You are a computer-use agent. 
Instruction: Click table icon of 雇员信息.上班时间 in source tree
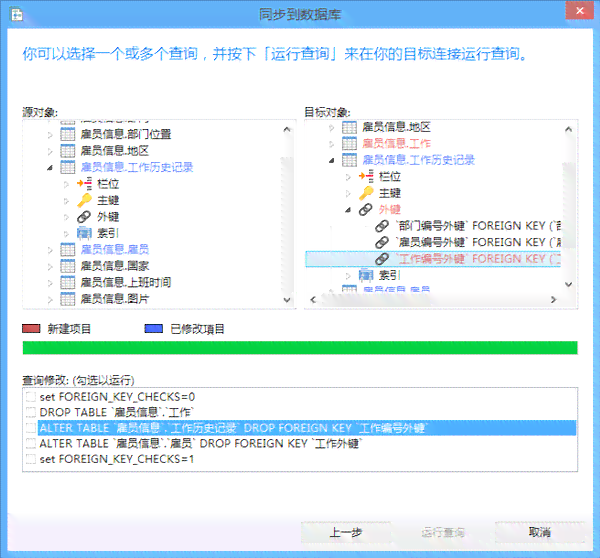click(x=68, y=282)
